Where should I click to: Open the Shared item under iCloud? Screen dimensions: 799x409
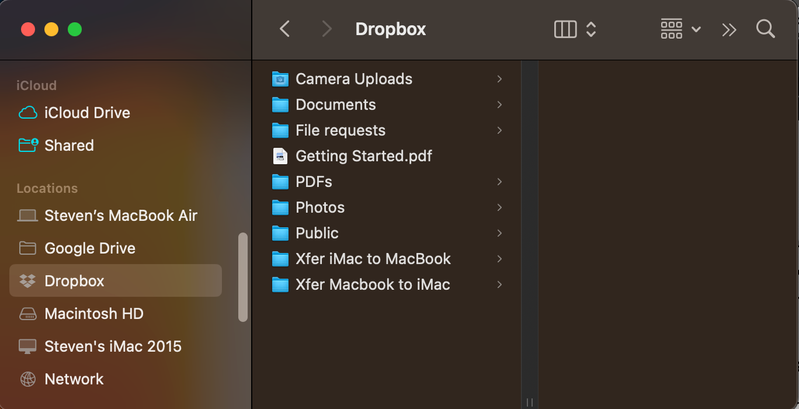[x=68, y=145]
